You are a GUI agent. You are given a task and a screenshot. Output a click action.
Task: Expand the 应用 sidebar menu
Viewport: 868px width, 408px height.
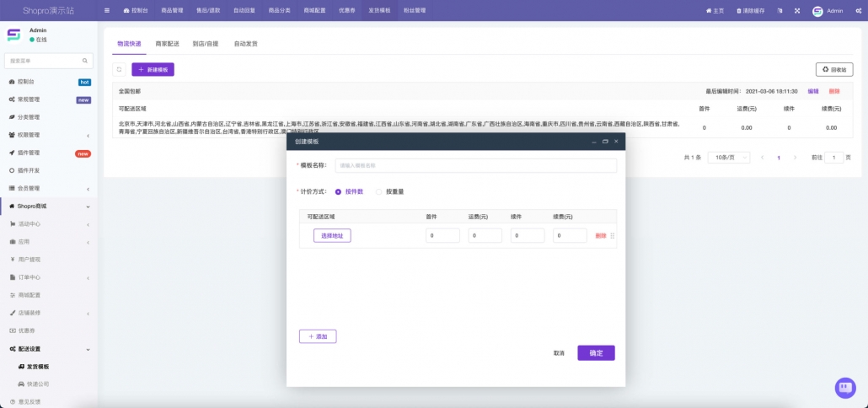pos(49,242)
